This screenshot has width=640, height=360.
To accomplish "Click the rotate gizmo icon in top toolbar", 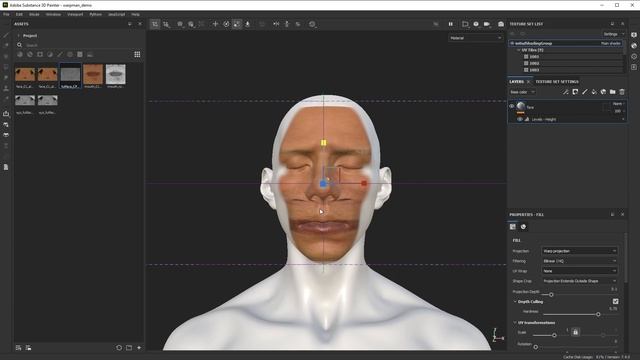I will point(227,24).
